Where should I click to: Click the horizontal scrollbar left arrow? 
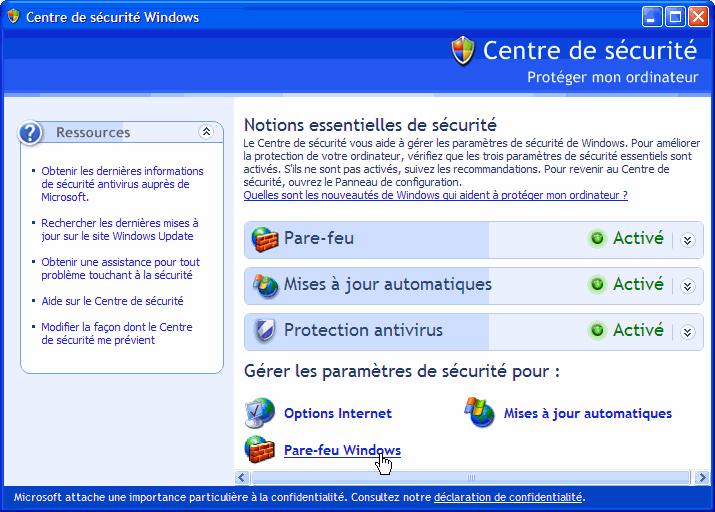click(242, 477)
